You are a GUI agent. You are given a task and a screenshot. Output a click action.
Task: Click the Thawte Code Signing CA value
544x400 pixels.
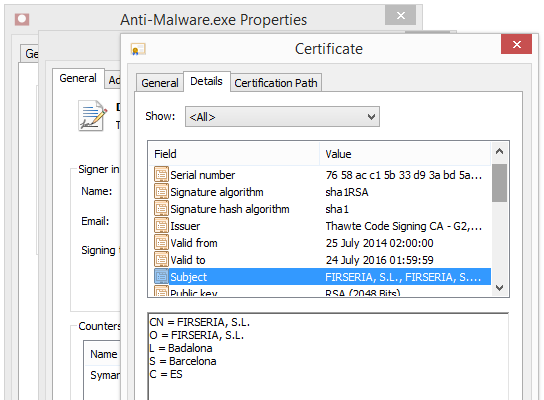(x=403, y=226)
